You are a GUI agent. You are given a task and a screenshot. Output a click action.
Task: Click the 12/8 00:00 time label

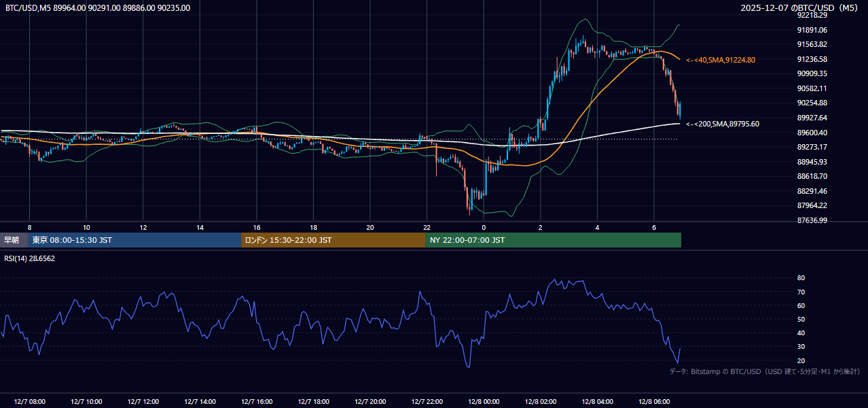(484, 402)
